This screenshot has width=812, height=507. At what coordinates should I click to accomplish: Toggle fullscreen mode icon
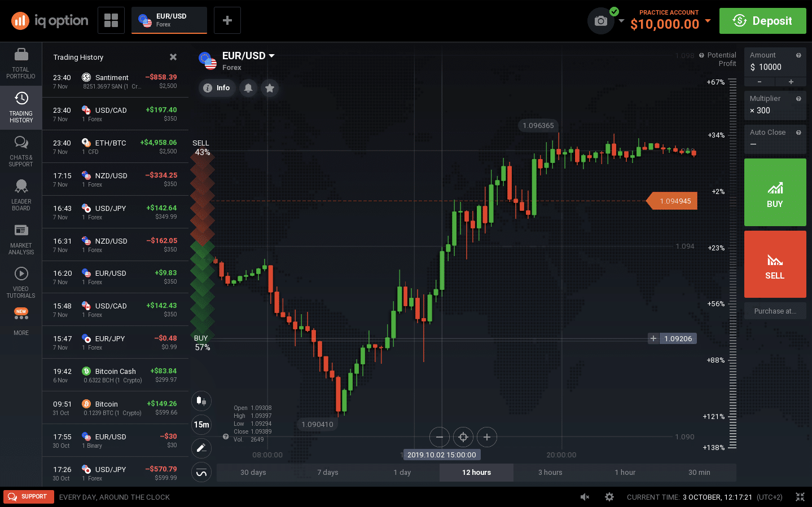tap(800, 497)
